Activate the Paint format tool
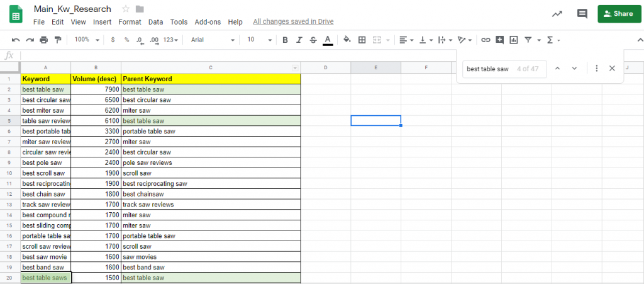This screenshot has width=644, height=284. pos(57,40)
